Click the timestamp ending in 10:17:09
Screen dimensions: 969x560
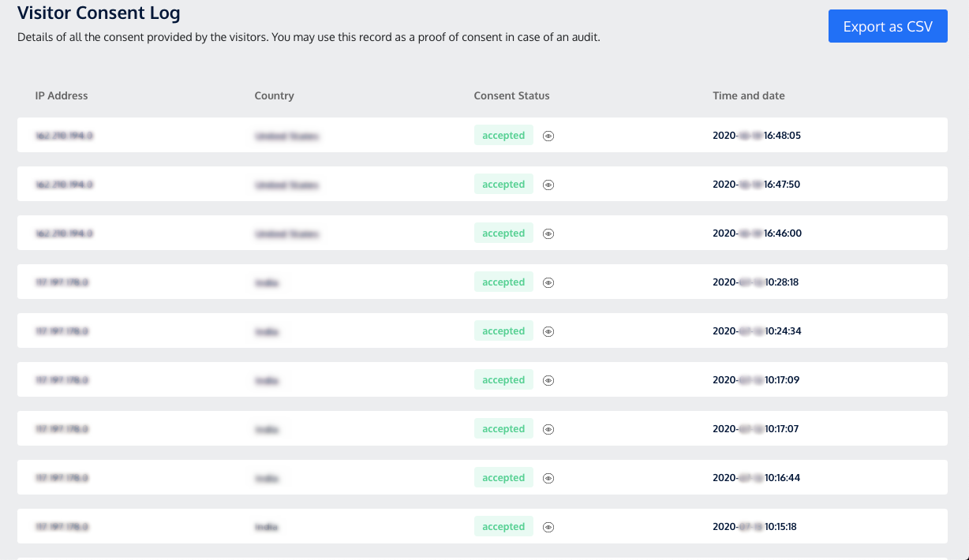(x=756, y=380)
